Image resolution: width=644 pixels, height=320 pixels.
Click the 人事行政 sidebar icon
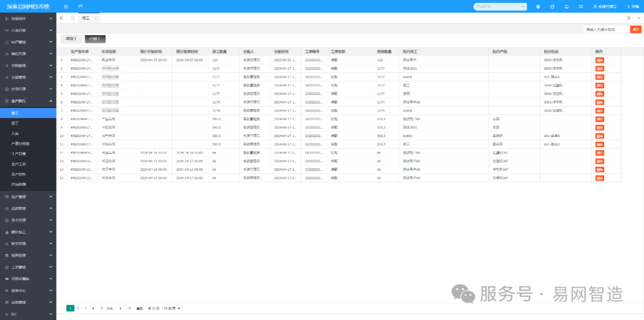coord(7,30)
